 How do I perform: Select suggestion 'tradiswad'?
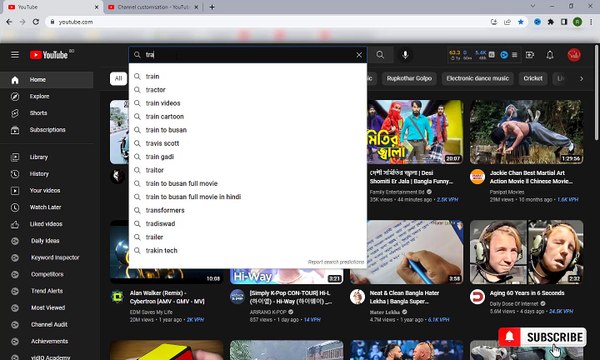248,224
